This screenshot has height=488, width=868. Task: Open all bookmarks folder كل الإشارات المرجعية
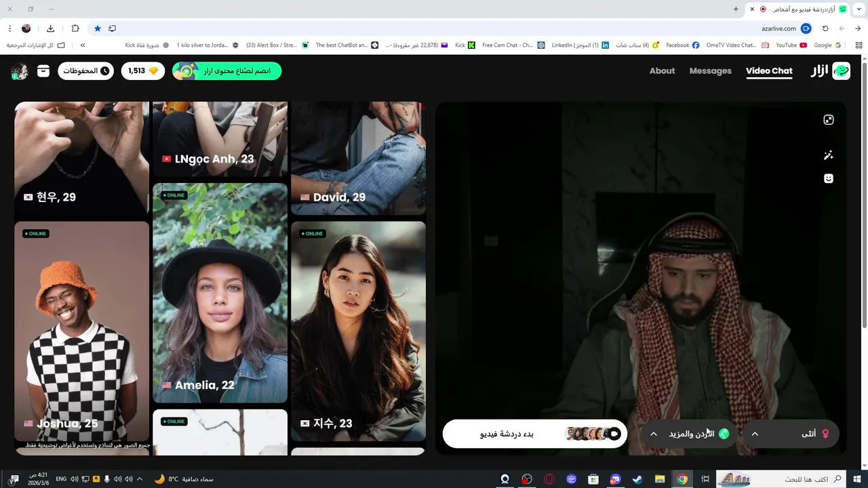(36, 45)
